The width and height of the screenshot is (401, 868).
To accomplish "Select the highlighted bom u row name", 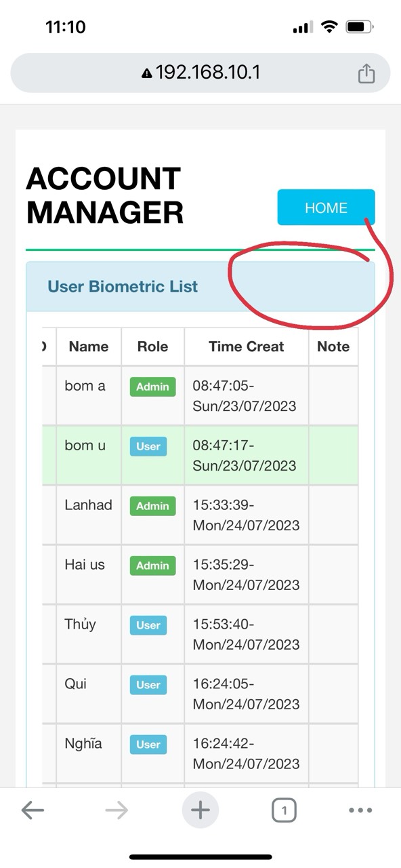I will coord(85,446).
